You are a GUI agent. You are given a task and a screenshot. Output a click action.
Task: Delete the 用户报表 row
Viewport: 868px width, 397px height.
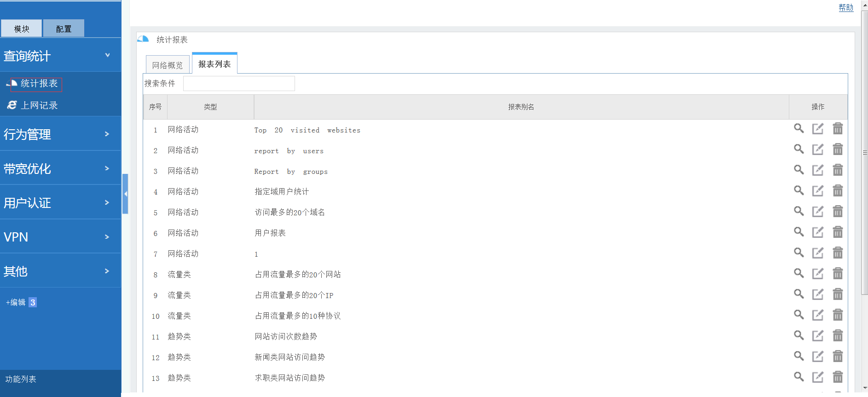(x=838, y=232)
